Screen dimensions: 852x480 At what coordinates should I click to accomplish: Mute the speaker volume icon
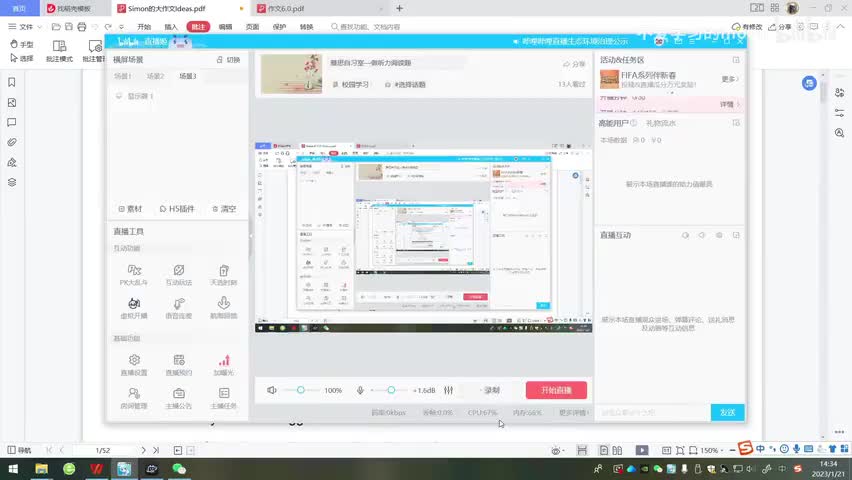272,390
